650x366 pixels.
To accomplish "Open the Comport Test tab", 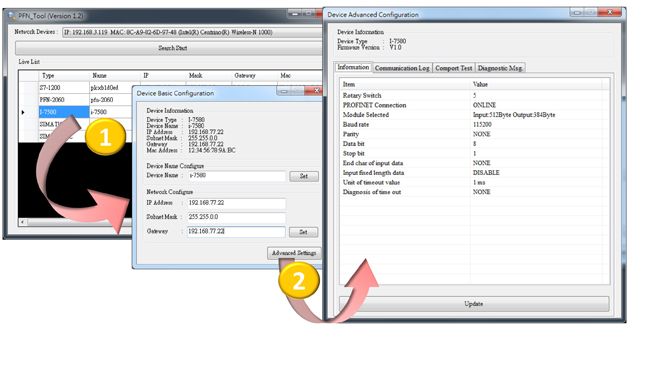I will [454, 68].
